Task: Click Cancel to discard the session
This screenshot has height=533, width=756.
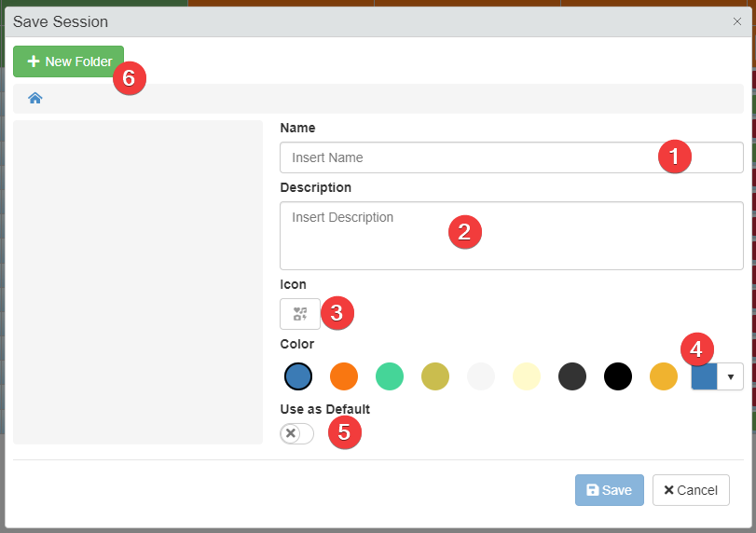Action: (x=691, y=490)
